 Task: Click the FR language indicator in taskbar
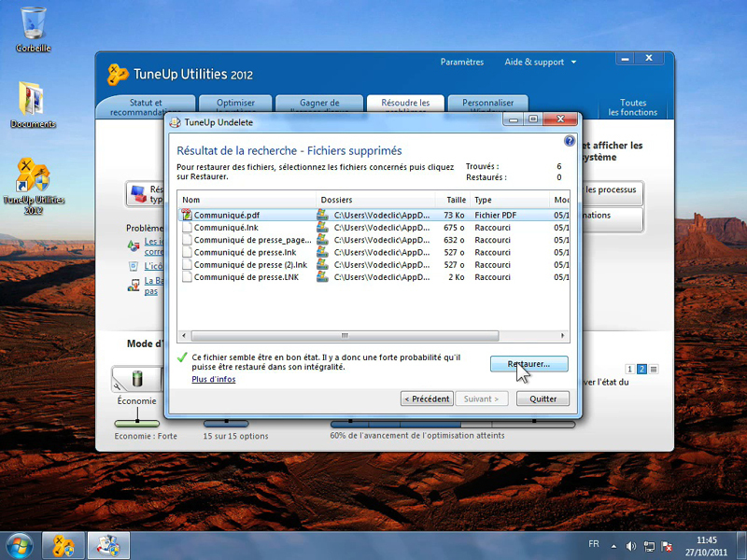pyautogui.click(x=594, y=544)
